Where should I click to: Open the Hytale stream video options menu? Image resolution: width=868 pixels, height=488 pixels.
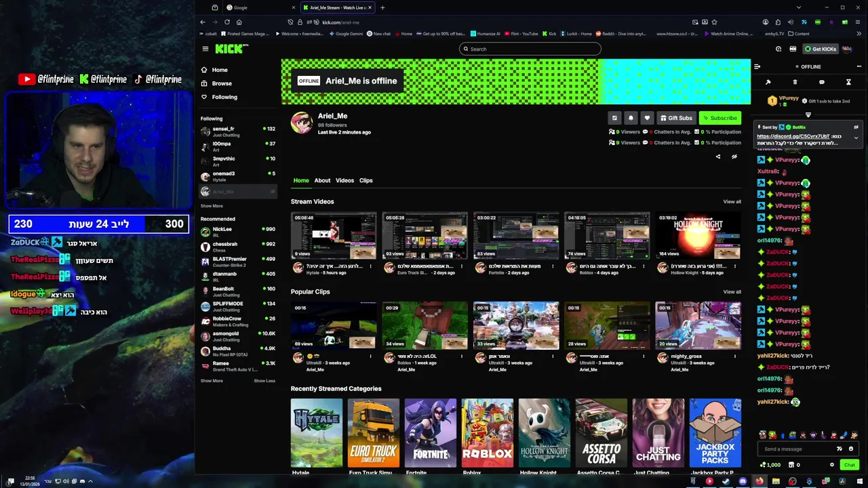pyautogui.click(x=370, y=266)
